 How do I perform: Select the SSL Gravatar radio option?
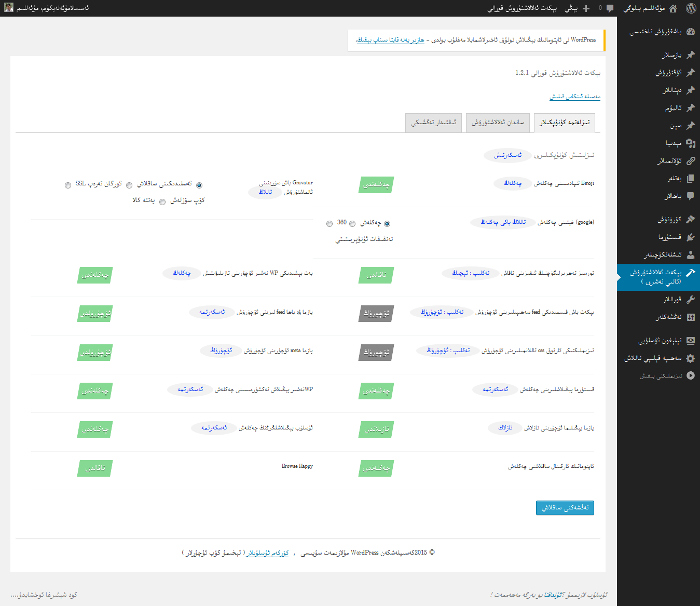pyautogui.click(x=68, y=185)
